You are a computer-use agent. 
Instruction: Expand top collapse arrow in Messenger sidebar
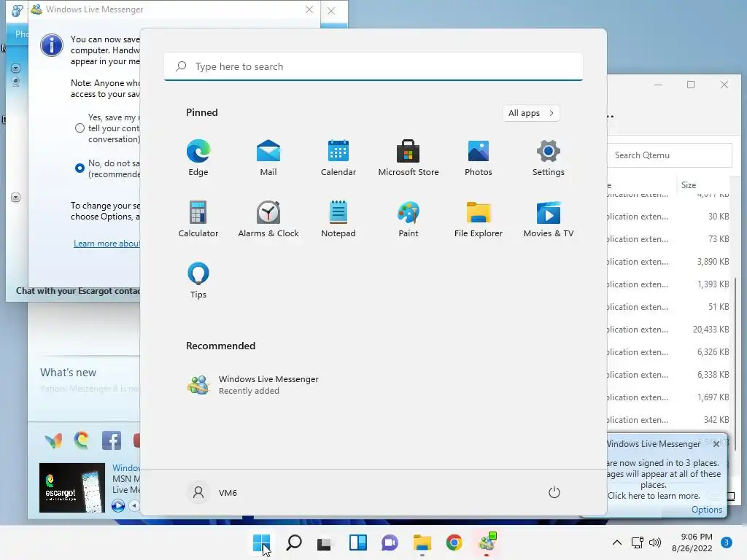[x=15, y=68]
